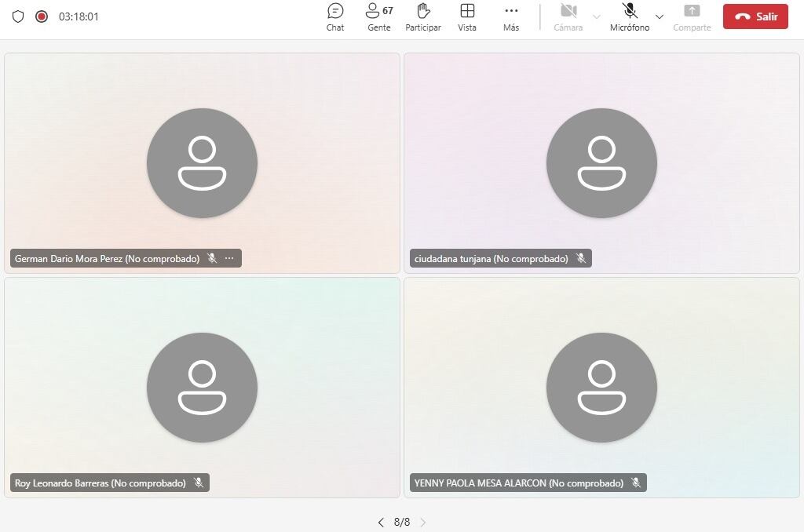Screen dimensions: 804x532
Task: Leave the meeting with Salir
Action: (755, 16)
